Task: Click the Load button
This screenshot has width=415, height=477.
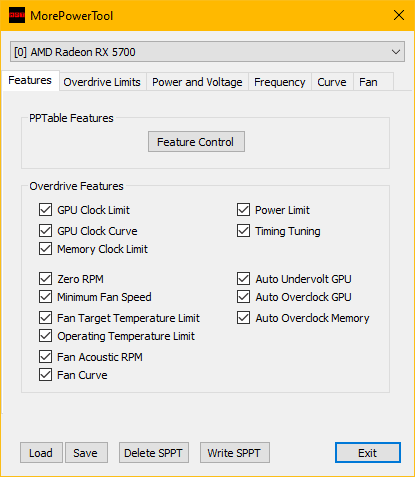Action: [41, 453]
